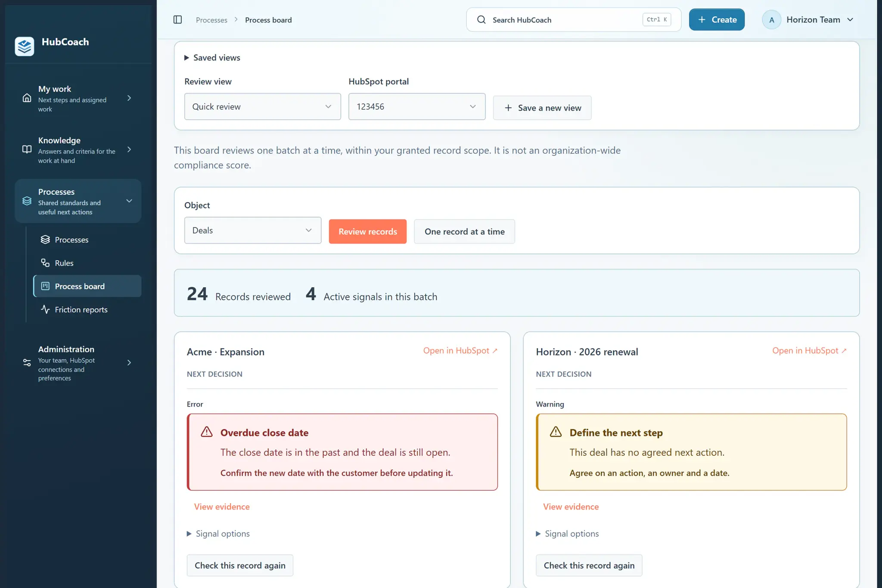Open Horizon 2026 renewal in HubSpot link
The height and width of the screenshot is (588, 882).
pos(810,351)
